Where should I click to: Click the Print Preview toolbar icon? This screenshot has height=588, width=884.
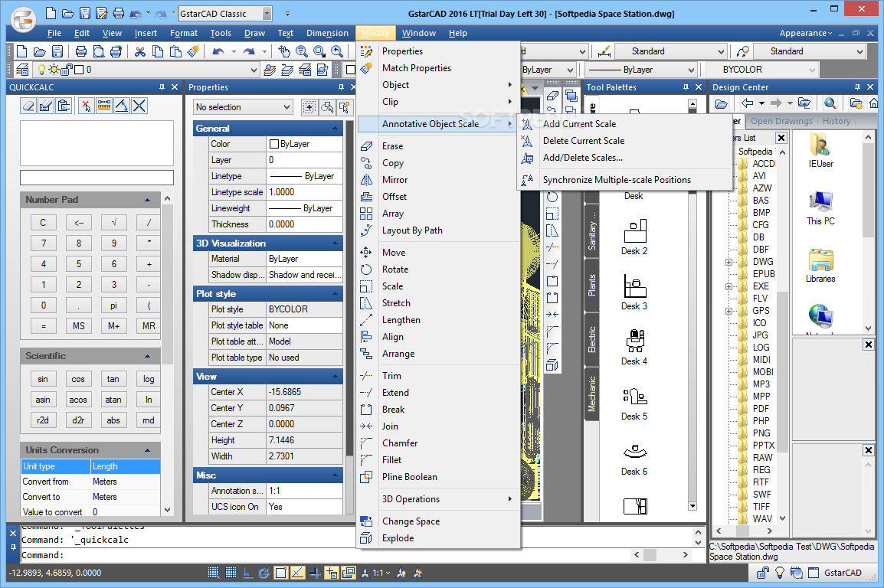98,52
